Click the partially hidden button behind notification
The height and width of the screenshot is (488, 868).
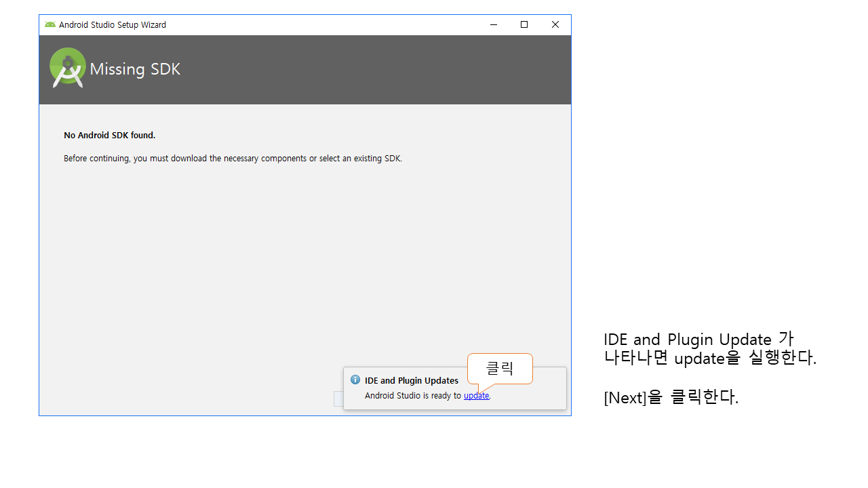(338, 399)
